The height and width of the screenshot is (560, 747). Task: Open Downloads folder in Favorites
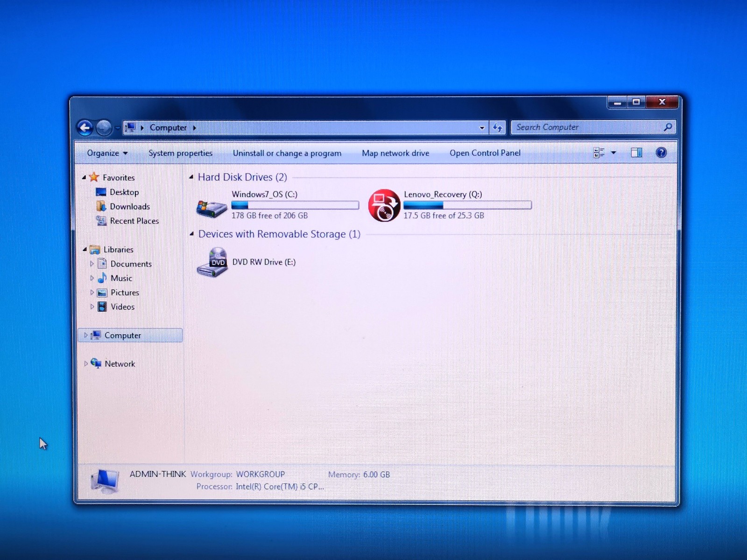click(x=130, y=206)
